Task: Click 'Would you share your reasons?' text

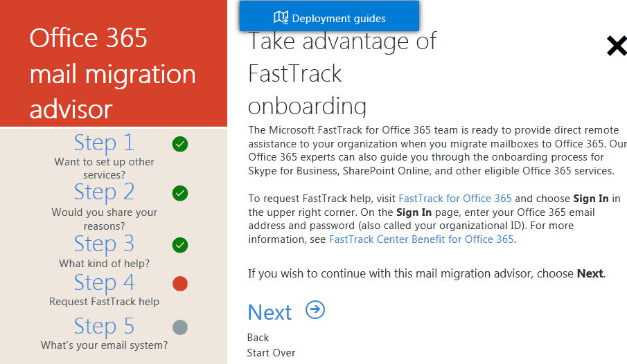Action: click(104, 219)
